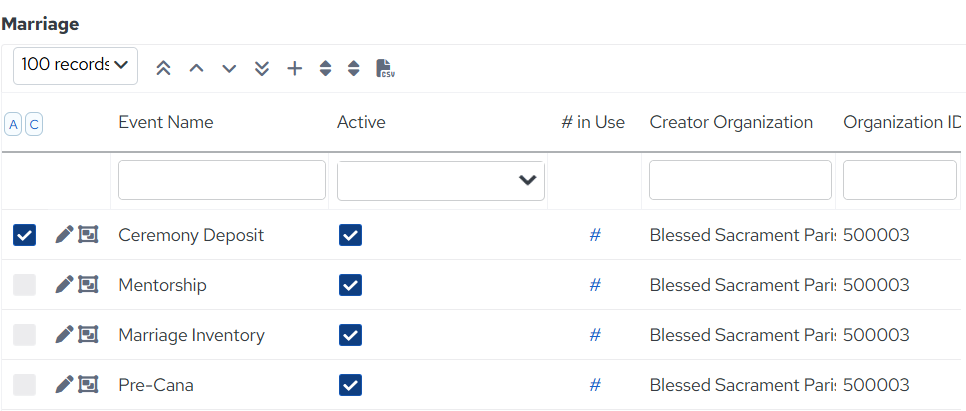Jump to last page with double-down chevron

click(x=262, y=68)
